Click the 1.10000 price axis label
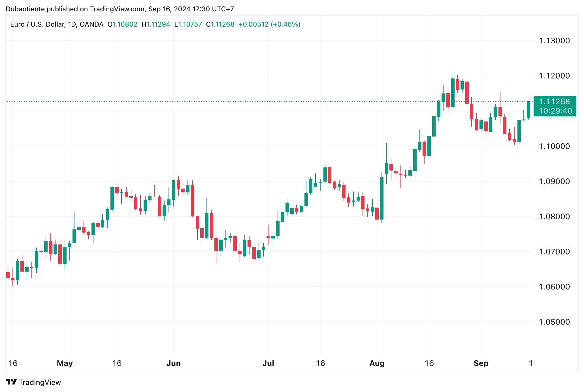 pyautogui.click(x=554, y=146)
